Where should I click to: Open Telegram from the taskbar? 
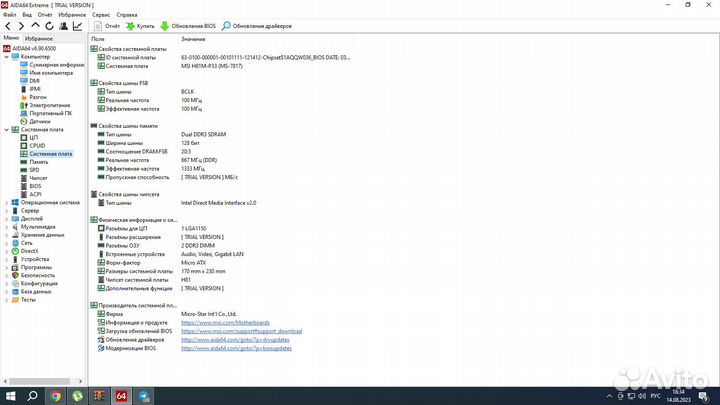coord(144,396)
